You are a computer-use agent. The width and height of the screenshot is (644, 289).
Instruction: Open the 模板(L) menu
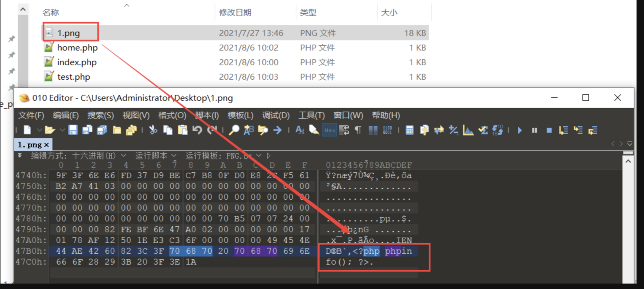(x=241, y=115)
